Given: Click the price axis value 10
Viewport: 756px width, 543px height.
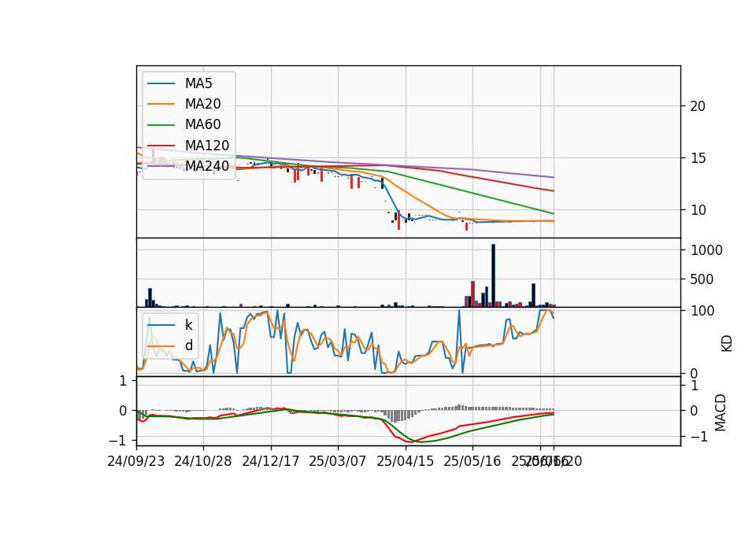Looking at the screenshot, I should pyautogui.click(x=698, y=210).
